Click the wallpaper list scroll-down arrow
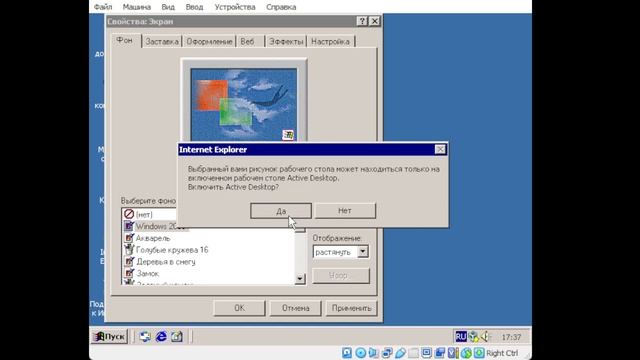Image resolution: width=640 pixels, height=360 pixels. tap(300, 279)
